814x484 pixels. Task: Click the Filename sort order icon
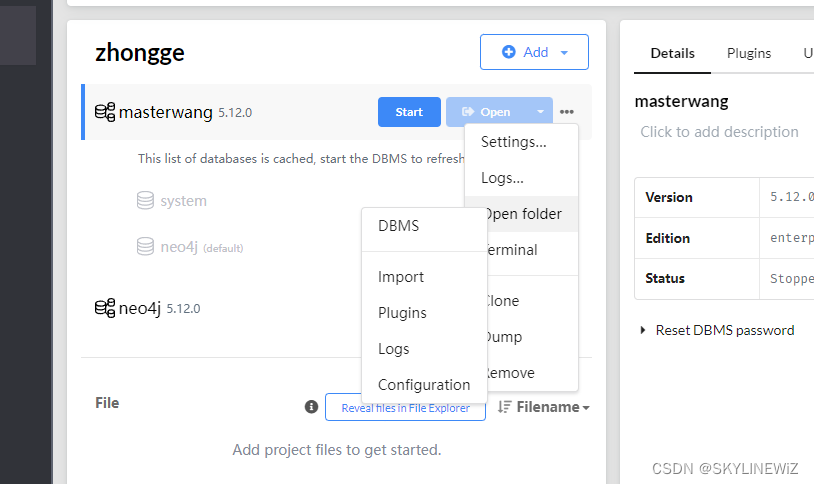pos(505,407)
